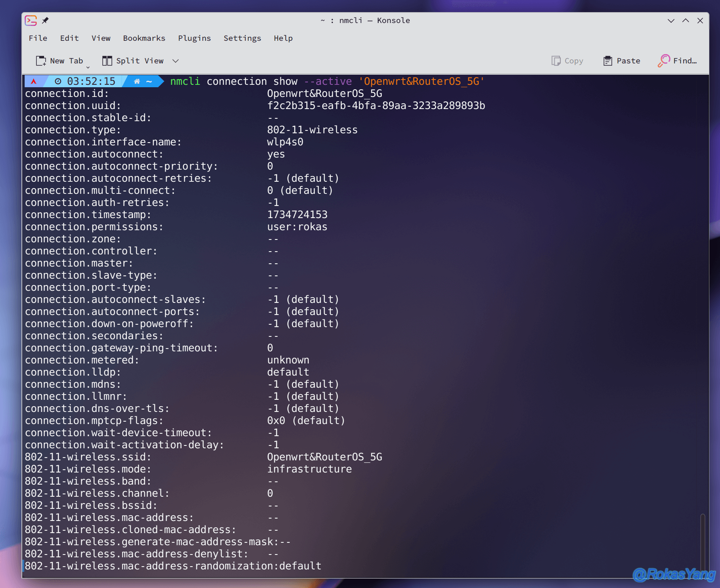
Task: Click the 'connection.dns-over-tls:' label
Action: point(97,408)
